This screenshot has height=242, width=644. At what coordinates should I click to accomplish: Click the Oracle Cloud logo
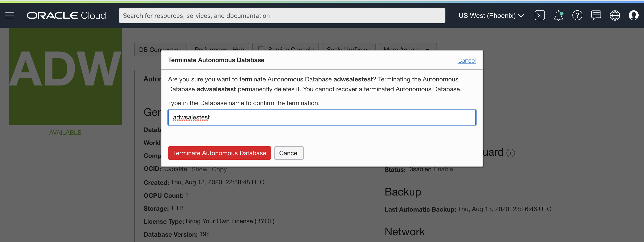66,15
